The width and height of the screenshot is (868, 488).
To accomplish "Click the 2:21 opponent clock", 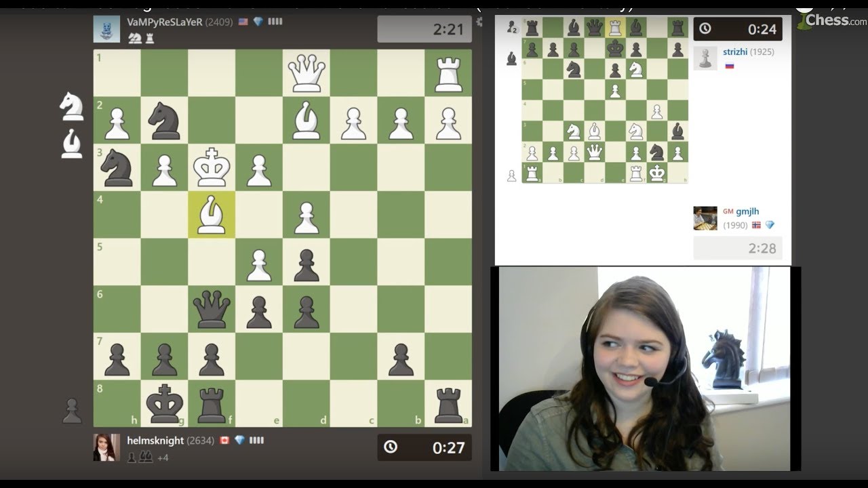I will [x=425, y=29].
